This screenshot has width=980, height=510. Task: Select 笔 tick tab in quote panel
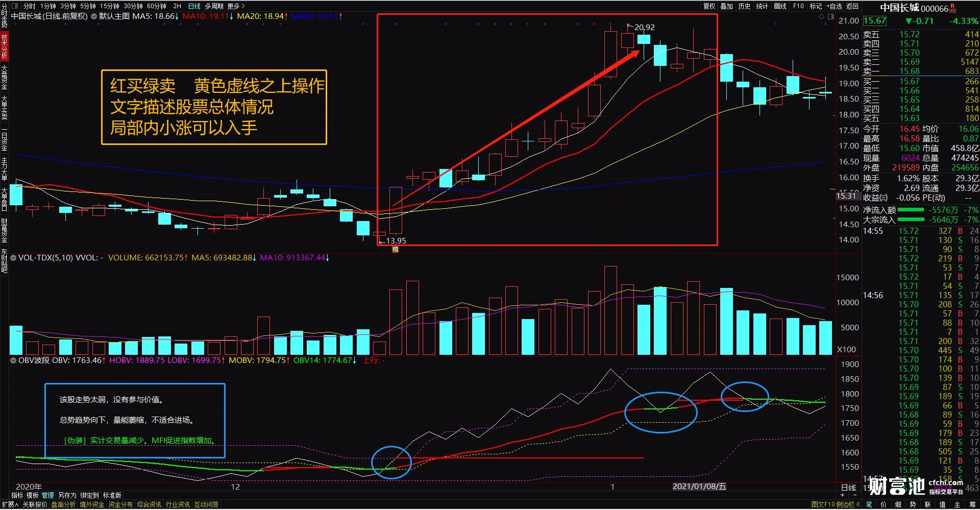(x=869, y=504)
